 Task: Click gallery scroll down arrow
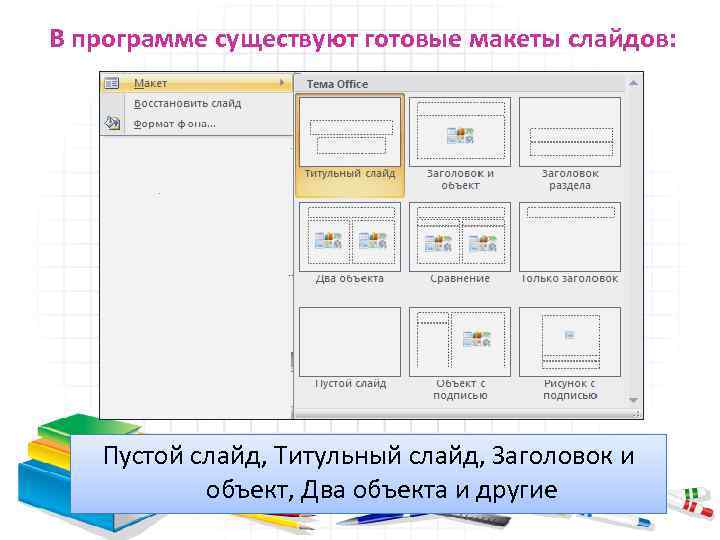[x=633, y=400]
